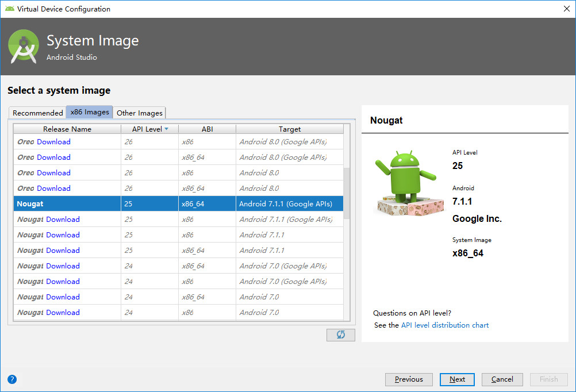Image resolution: width=576 pixels, height=392 pixels.
Task: Close the Virtual Device Configuration window
Action: coord(566,9)
